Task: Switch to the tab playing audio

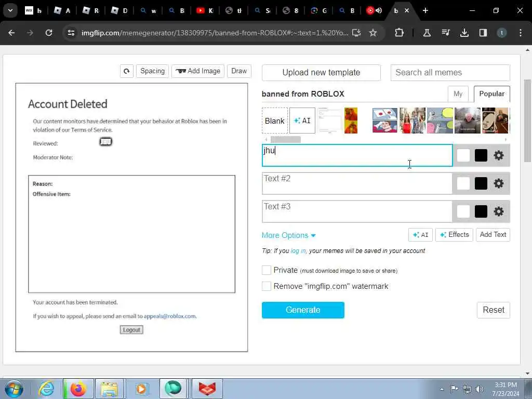Action: [374, 10]
